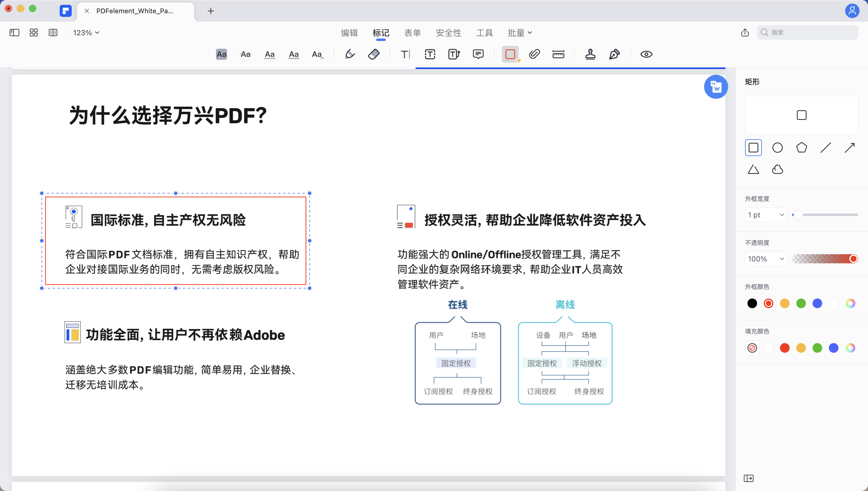Image resolution: width=868 pixels, height=491 pixels.
Task: Select the signature pen tool
Action: click(x=614, y=54)
